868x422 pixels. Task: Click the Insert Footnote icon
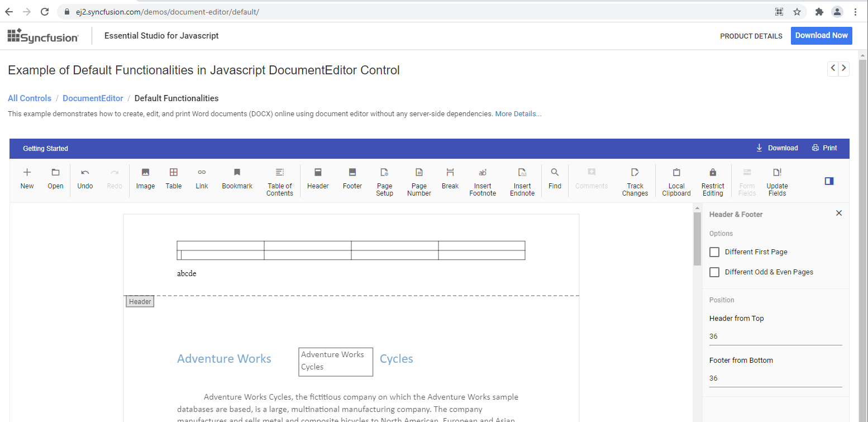tap(483, 173)
